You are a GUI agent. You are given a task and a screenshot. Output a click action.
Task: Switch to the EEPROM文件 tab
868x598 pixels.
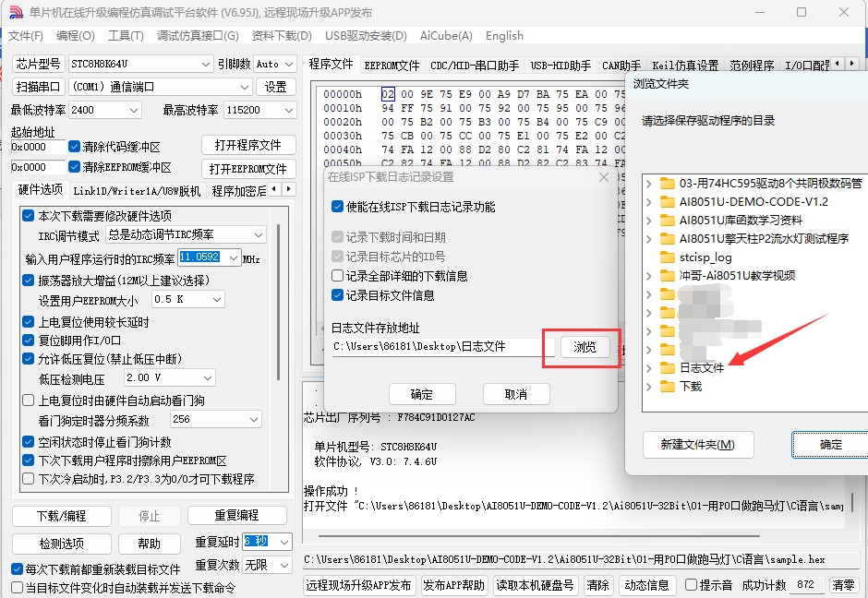coord(392,66)
